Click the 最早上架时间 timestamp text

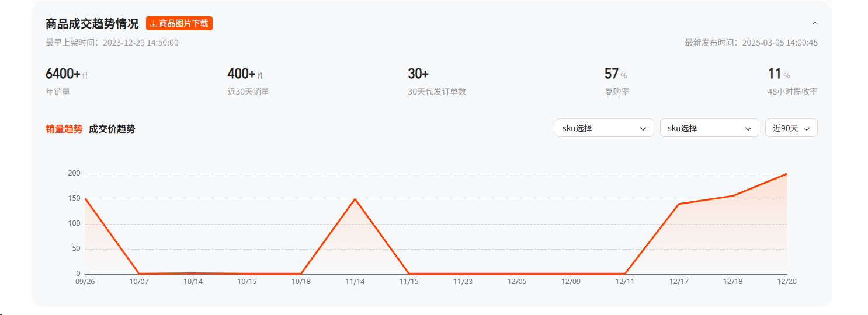pos(112,43)
